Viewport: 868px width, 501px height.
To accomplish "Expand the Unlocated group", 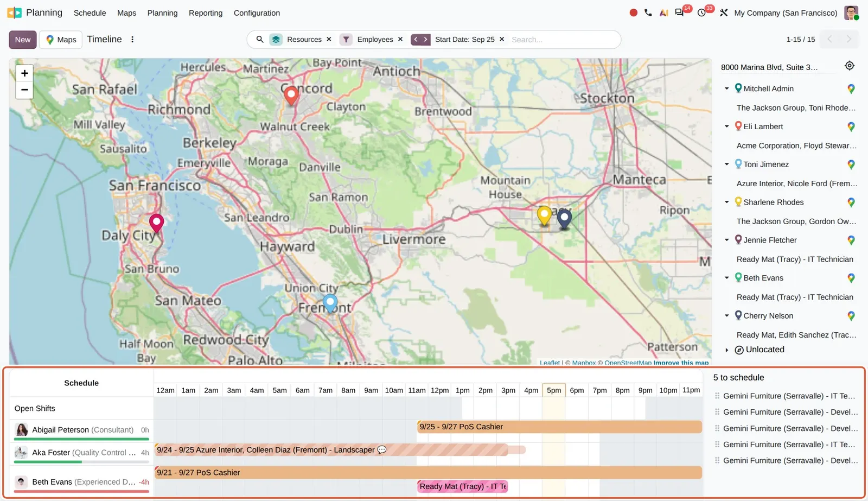I will click(727, 350).
